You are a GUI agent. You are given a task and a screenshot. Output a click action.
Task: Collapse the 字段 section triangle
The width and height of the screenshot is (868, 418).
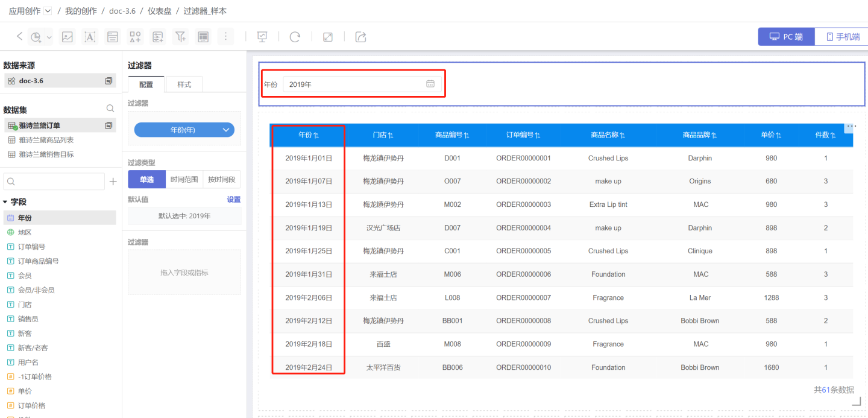5,202
